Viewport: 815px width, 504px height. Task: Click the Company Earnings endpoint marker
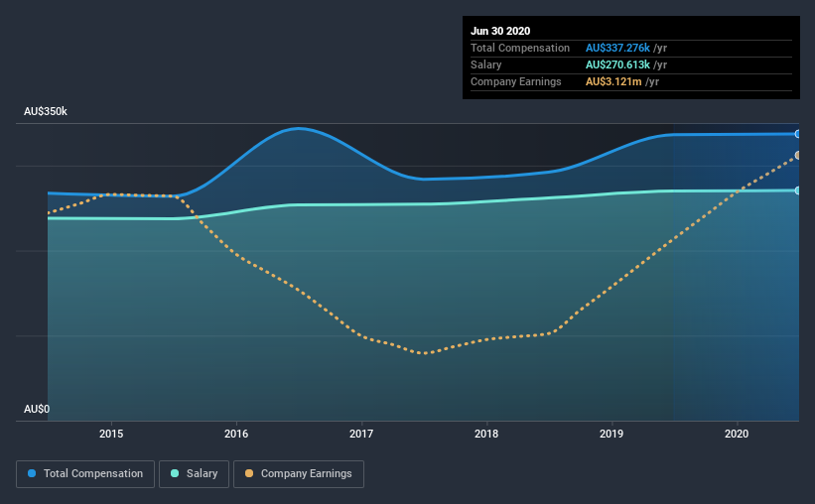click(x=797, y=156)
